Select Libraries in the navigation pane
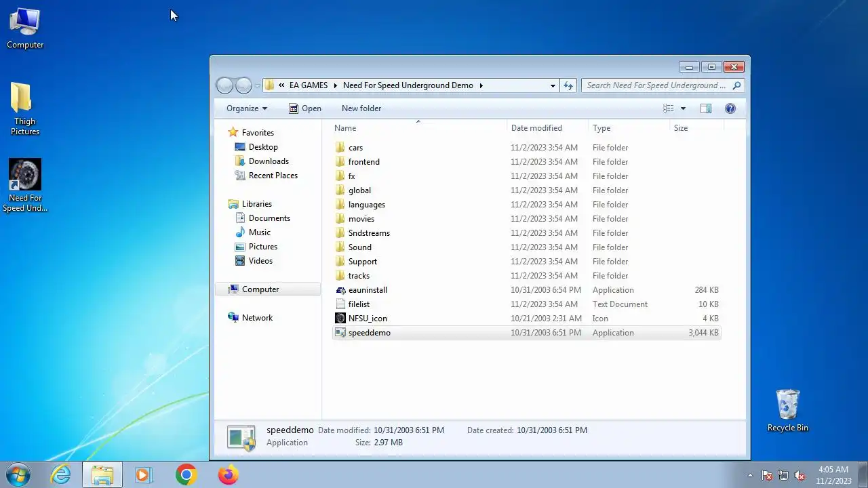 point(256,204)
